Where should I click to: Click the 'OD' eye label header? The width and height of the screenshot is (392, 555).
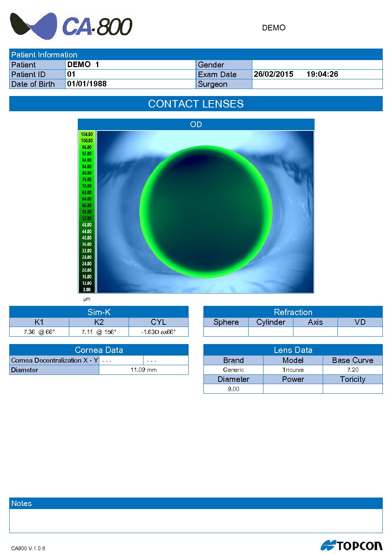[196, 124]
